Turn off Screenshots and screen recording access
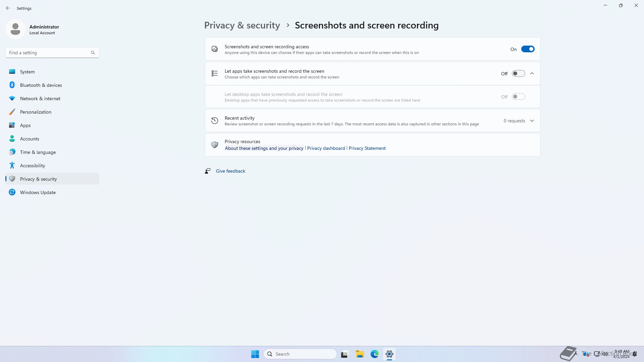This screenshot has height=362, width=644. (x=527, y=49)
